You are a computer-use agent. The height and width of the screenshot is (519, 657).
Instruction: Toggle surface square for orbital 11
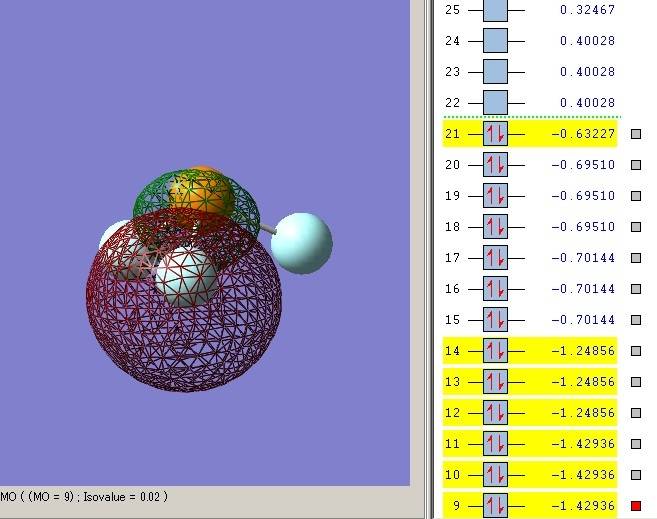(x=636, y=444)
